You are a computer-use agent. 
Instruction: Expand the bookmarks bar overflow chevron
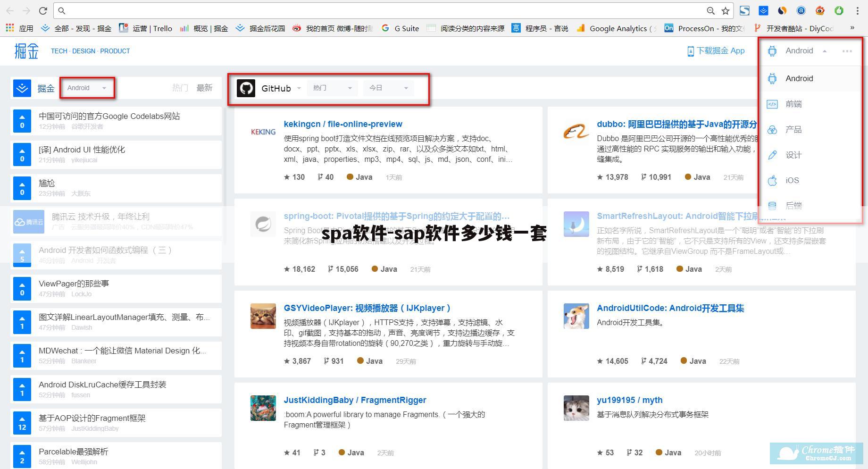(x=852, y=28)
